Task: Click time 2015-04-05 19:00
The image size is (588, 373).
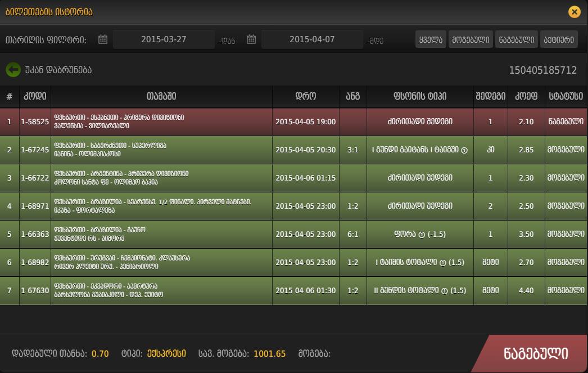Action: (306, 122)
